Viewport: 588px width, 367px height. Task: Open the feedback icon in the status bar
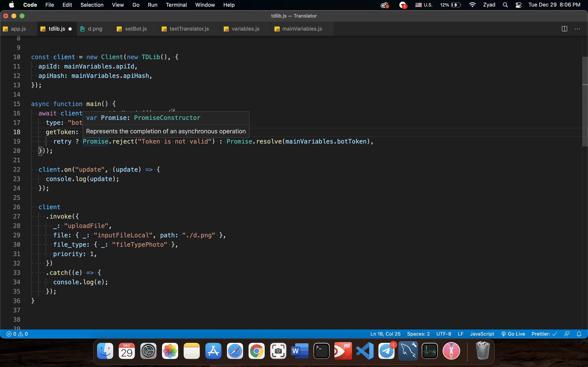click(567, 334)
